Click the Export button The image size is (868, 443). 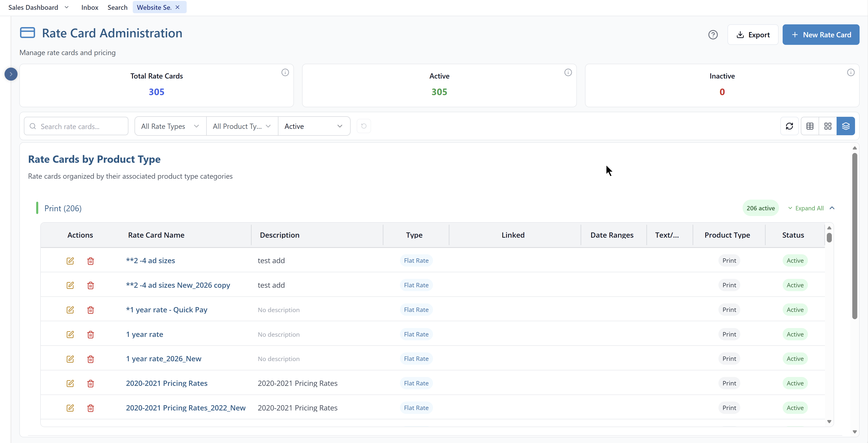753,35
